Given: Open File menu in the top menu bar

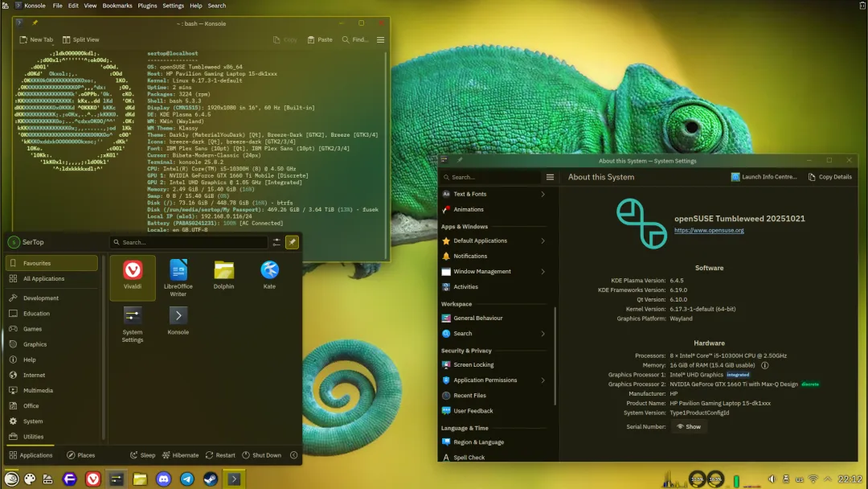Looking at the screenshot, I should point(58,6).
